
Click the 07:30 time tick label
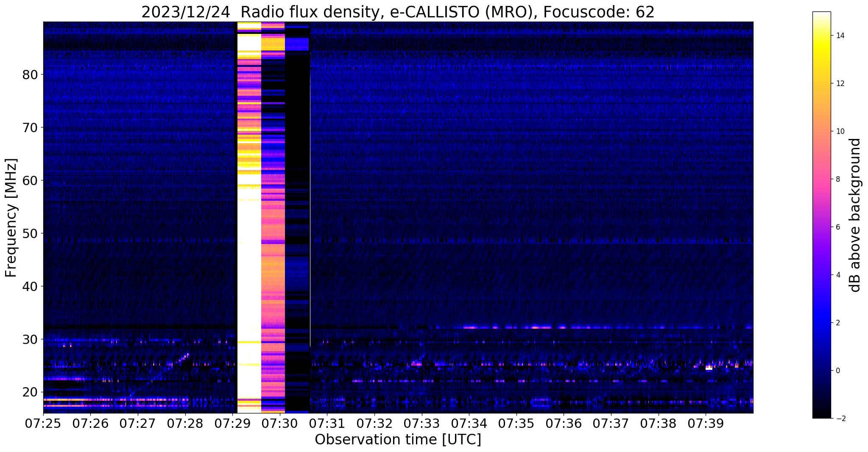280,423
